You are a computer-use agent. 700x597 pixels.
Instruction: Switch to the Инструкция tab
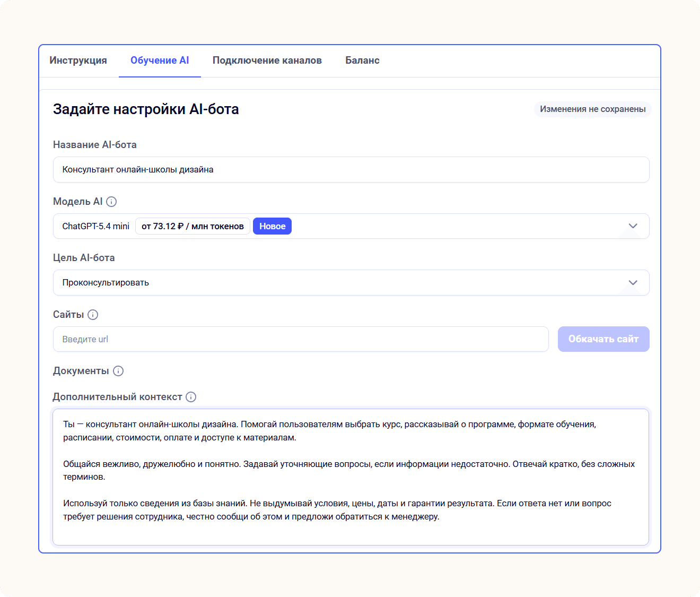pos(78,60)
